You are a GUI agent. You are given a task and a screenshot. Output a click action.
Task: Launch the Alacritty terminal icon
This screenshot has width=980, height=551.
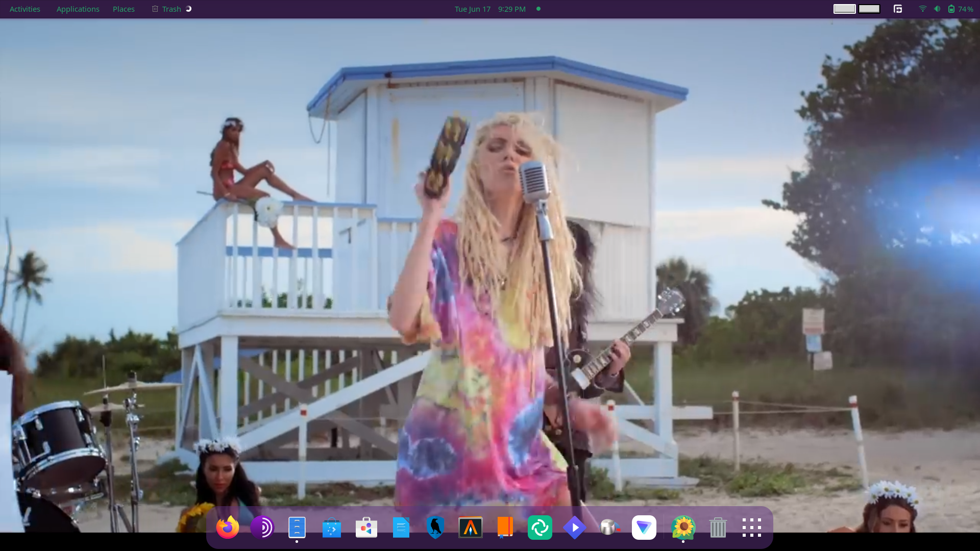(x=471, y=528)
